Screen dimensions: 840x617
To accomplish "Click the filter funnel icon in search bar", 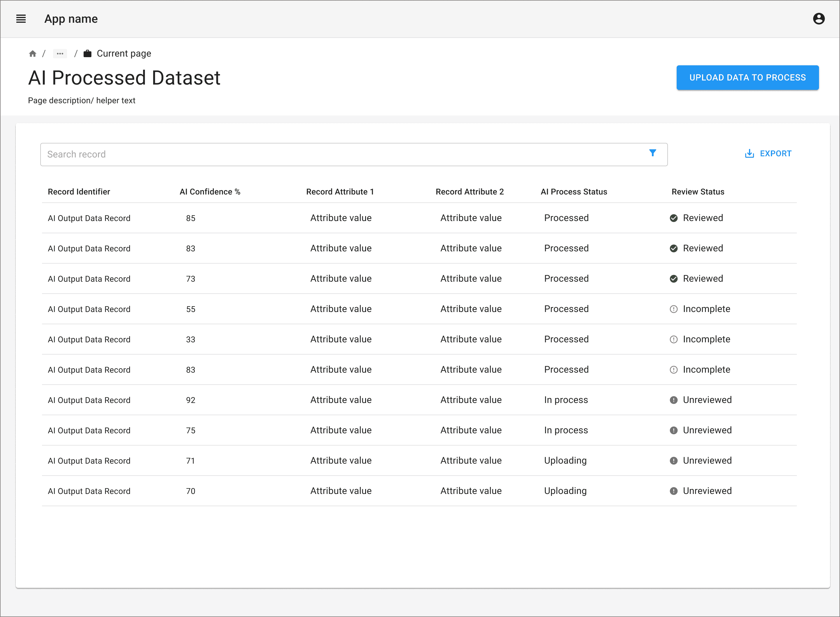I will 652,153.
